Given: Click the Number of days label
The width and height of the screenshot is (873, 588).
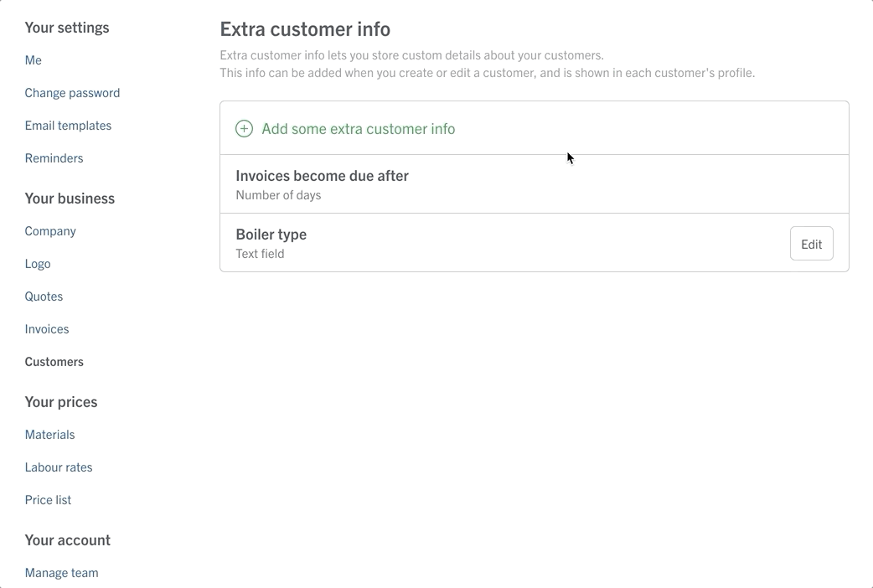Looking at the screenshot, I should (x=278, y=195).
